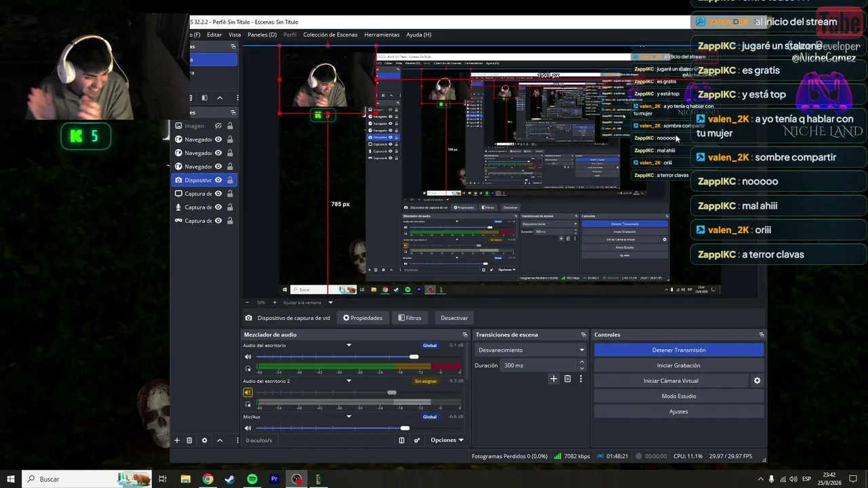868x488 pixels.
Task: Unmute Audio del escritorio 2
Action: click(248, 392)
